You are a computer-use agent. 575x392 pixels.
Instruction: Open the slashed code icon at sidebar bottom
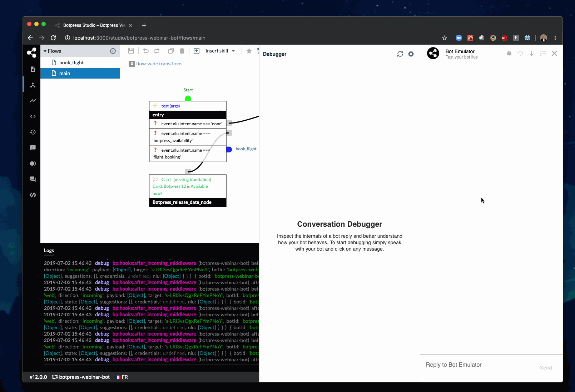[33, 195]
